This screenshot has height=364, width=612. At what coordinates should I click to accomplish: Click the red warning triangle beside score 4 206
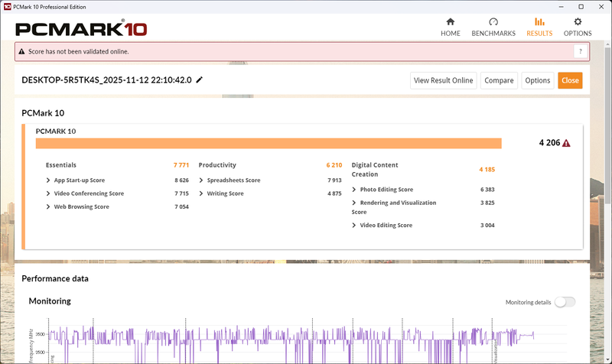tap(566, 143)
